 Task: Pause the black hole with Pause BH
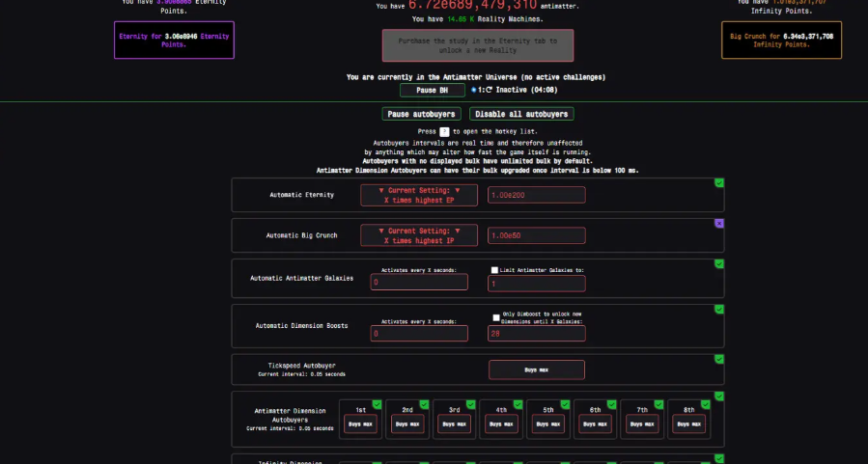(433, 90)
